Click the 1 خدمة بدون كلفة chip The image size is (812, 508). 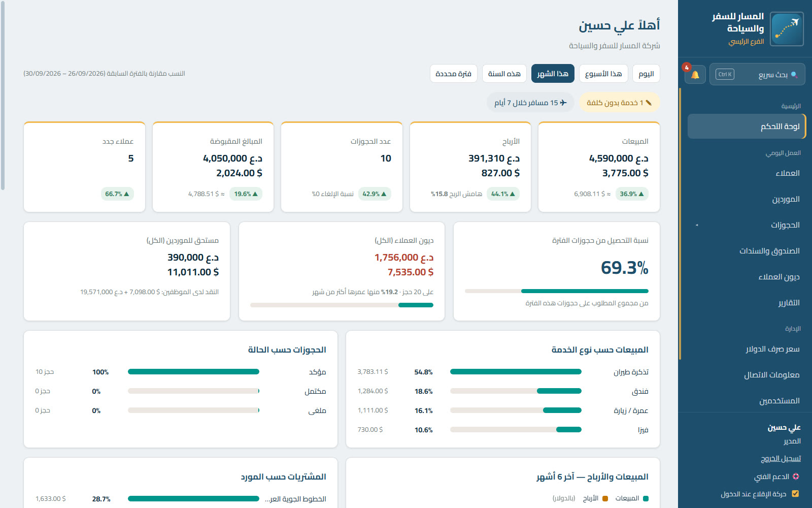(x=619, y=103)
